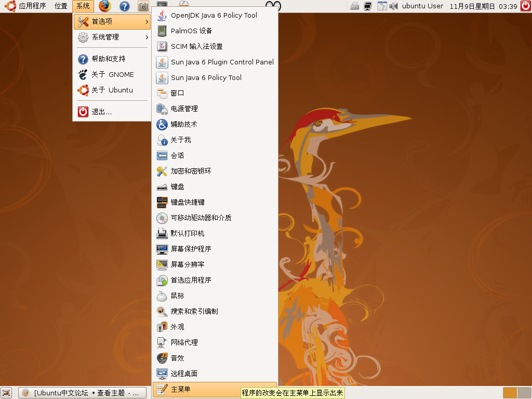Open 网络代理 settings
Screen dimensions: 532x399
click(215, 343)
